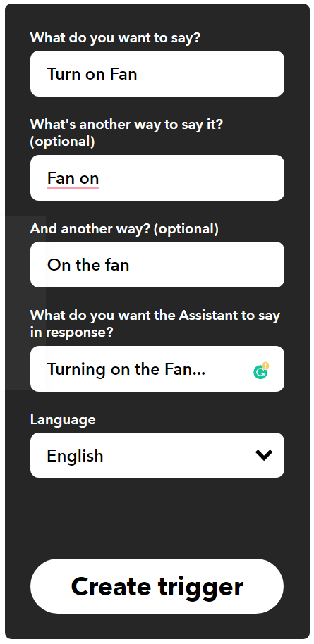
Task: Click the Language field label
Action: point(63,420)
